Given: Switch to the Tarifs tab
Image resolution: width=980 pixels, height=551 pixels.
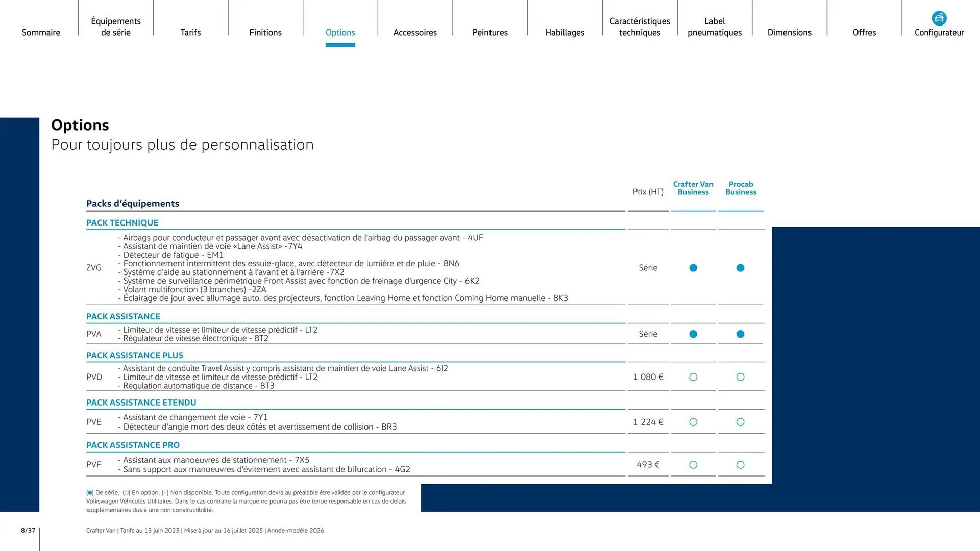Looking at the screenshot, I should [x=190, y=32].
